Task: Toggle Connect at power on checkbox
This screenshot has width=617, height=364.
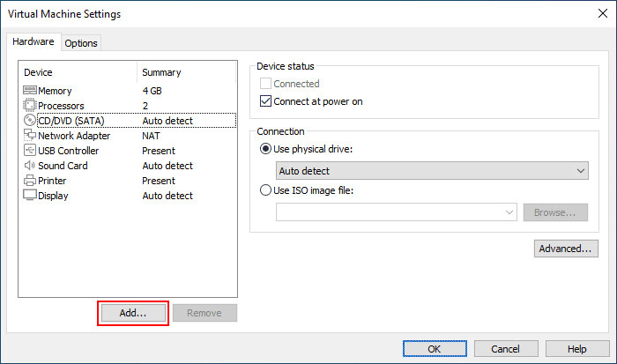Action: tap(265, 101)
